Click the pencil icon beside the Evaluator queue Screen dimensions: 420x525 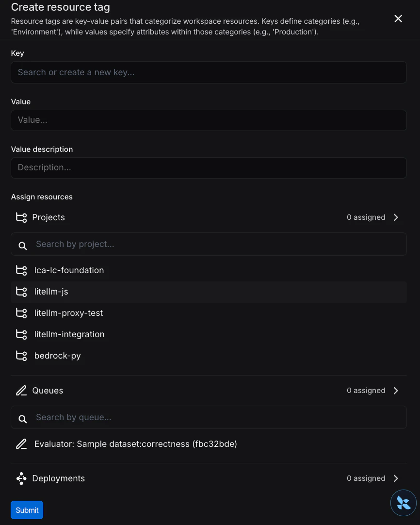point(21,444)
